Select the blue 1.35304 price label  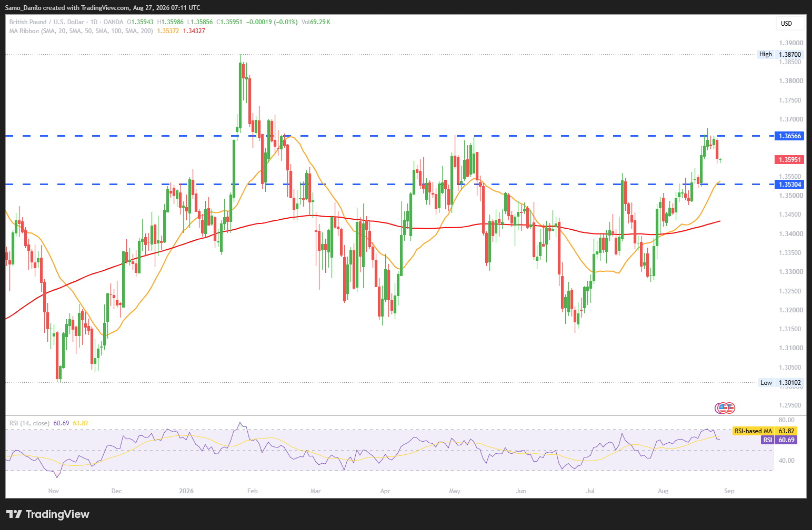click(789, 185)
